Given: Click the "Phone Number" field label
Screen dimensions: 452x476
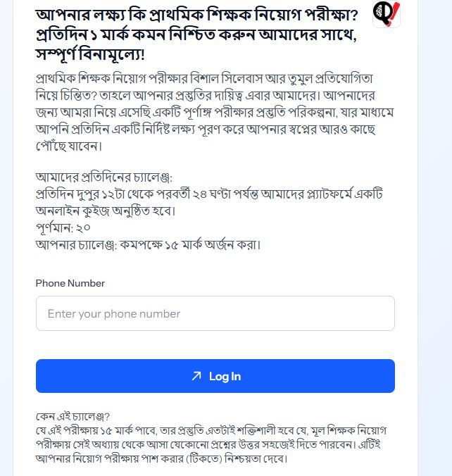Looking at the screenshot, I should click(70, 283).
